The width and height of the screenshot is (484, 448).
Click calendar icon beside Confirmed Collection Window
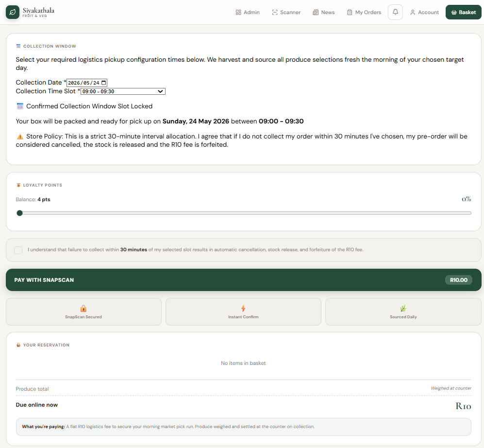click(20, 106)
